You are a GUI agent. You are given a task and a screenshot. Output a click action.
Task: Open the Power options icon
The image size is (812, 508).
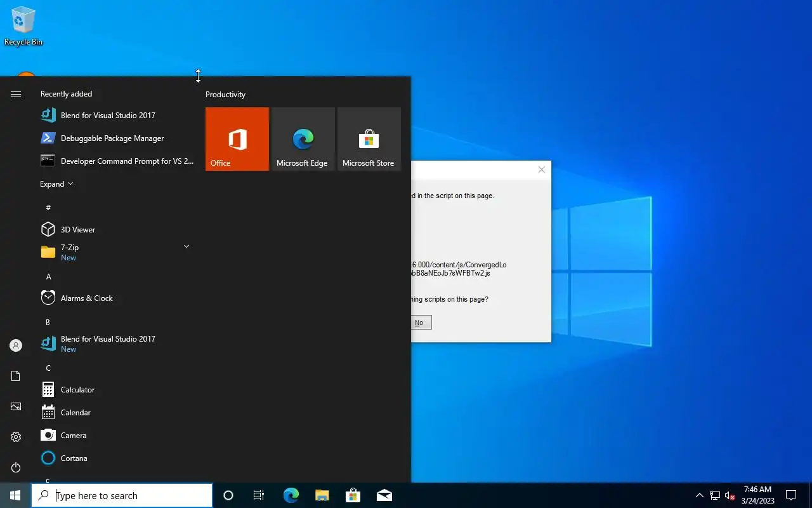point(16,467)
